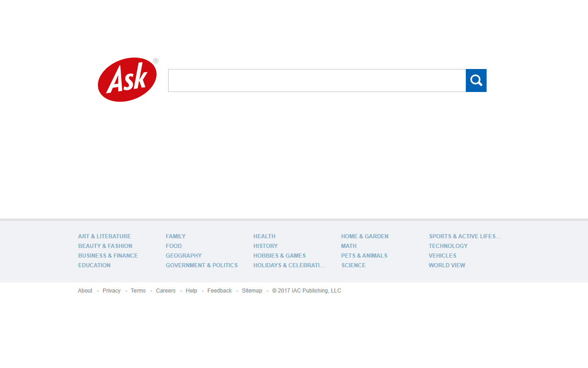
Task: Open the Sitemap footer link
Action: click(252, 291)
